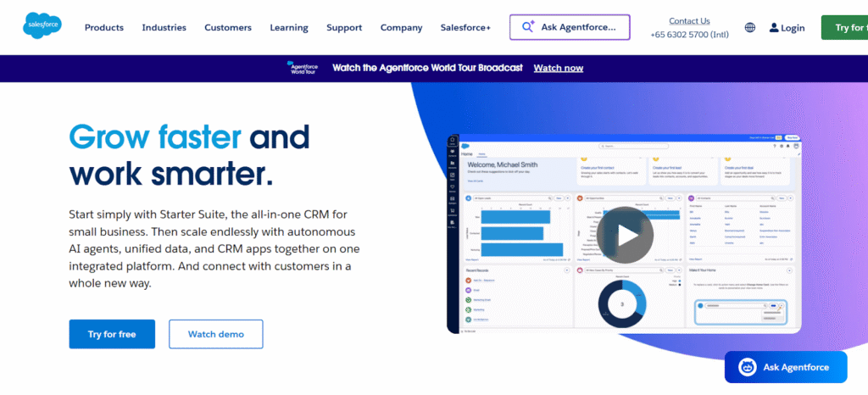868x395 pixels.
Task: Play the product demo video
Action: click(x=625, y=235)
